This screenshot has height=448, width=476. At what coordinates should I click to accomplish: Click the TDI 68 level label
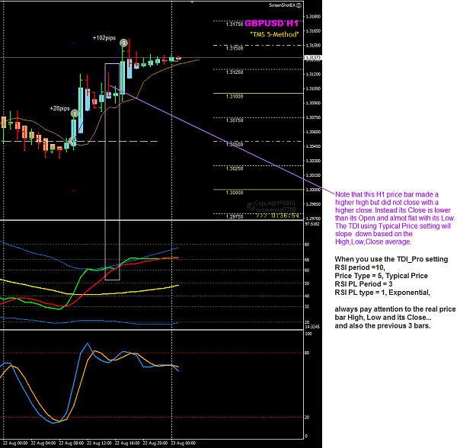[307, 260]
